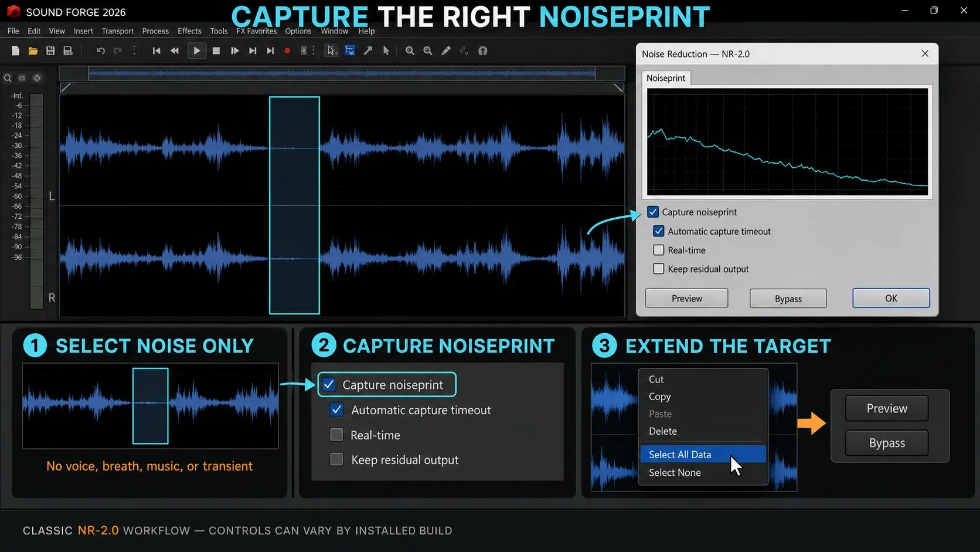Open the File menu

coord(13,31)
